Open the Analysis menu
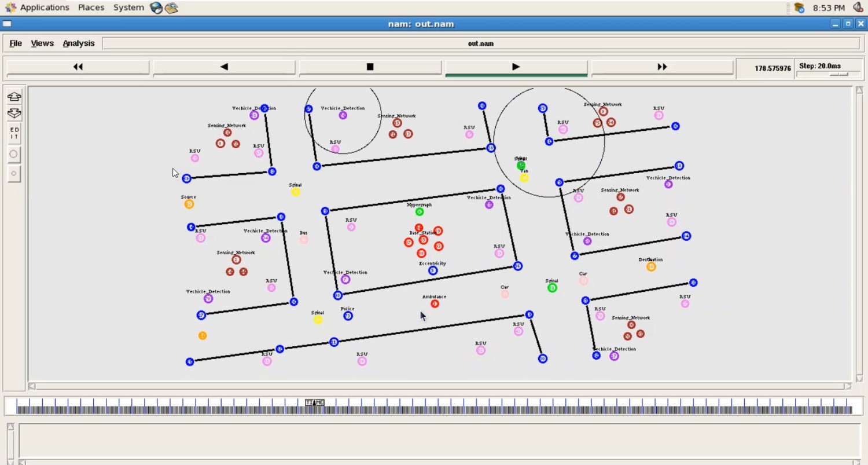 [79, 43]
